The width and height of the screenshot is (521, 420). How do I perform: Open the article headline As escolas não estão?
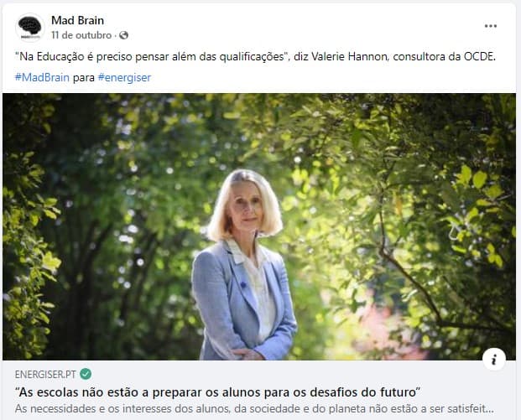pyautogui.click(x=218, y=392)
